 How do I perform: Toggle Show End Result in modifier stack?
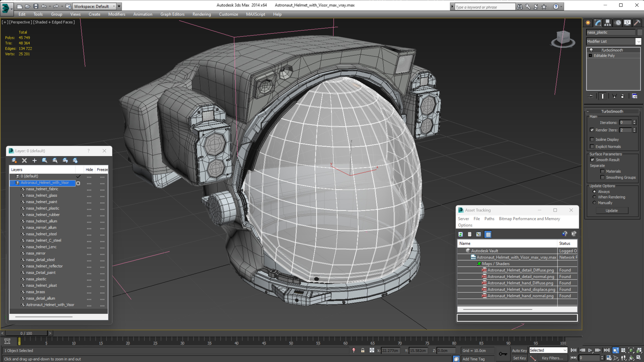pyautogui.click(x=602, y=96)
